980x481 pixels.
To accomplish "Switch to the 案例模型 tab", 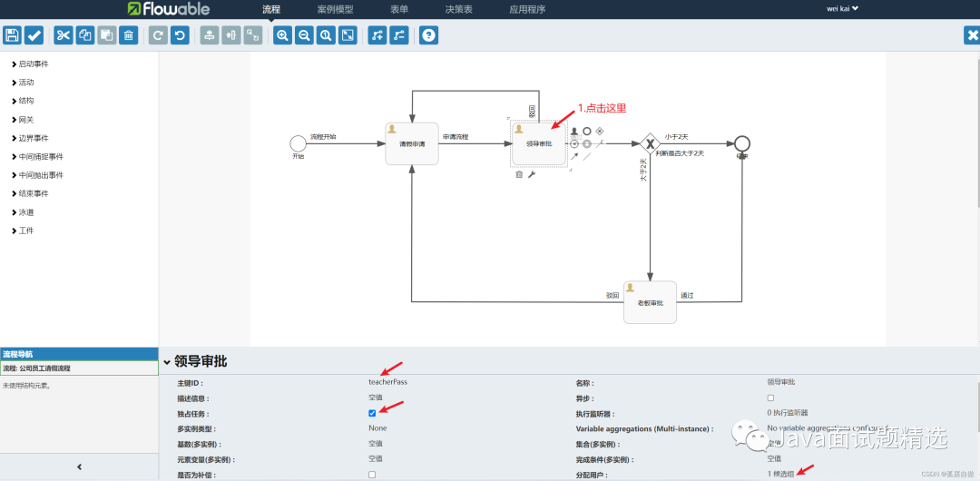I will (335, 9).
